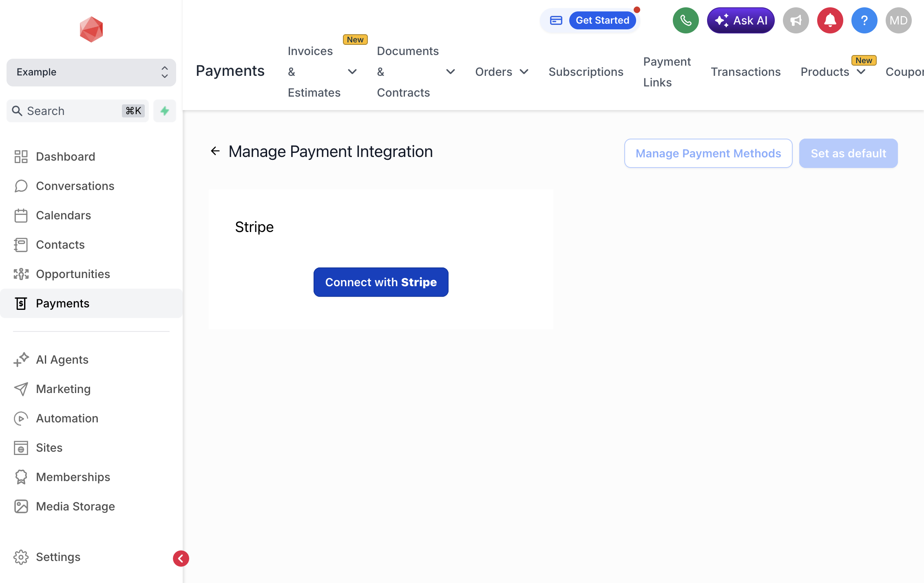
Task: Select Automation in the sidebar
Action: pyautogui.click(x=91, y=418)
